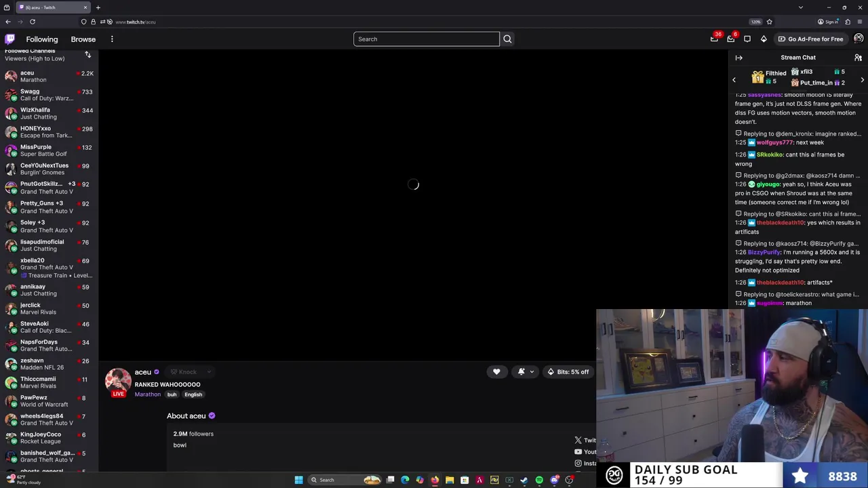Viewport: 868px width, 488px height.
Task: Click the 120% zoom level indicator
Action: [x=755, y=22]
